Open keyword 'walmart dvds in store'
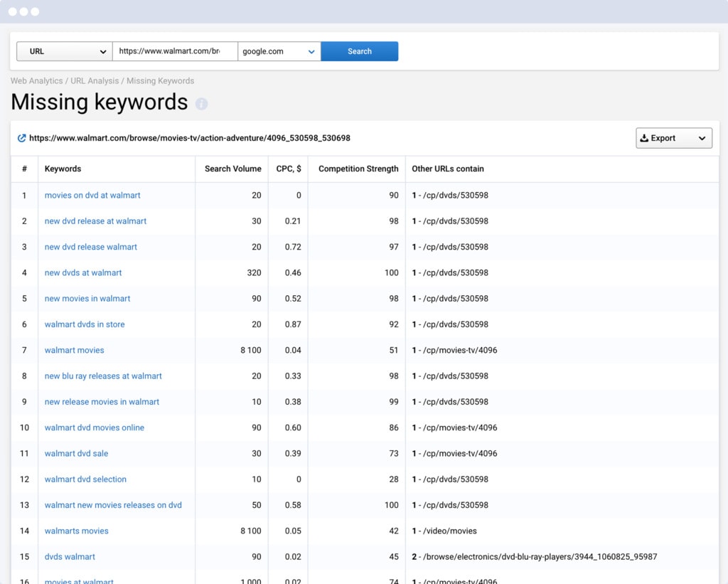728x584 pixels. click(85, 324)
